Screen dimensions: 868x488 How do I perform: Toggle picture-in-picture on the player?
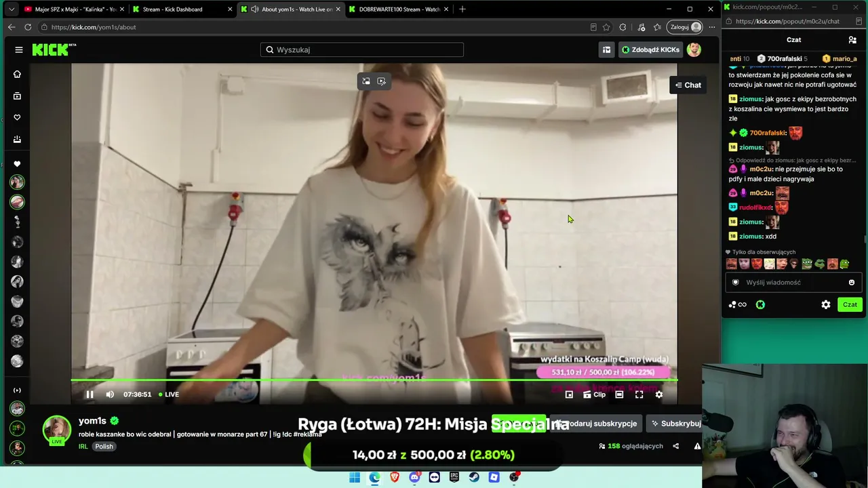(569, 394)
